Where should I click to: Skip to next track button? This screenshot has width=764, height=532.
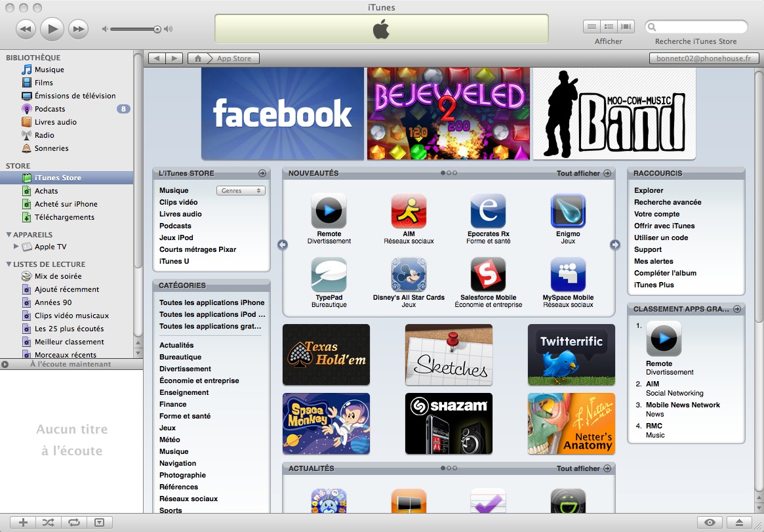tap(79, 30)
